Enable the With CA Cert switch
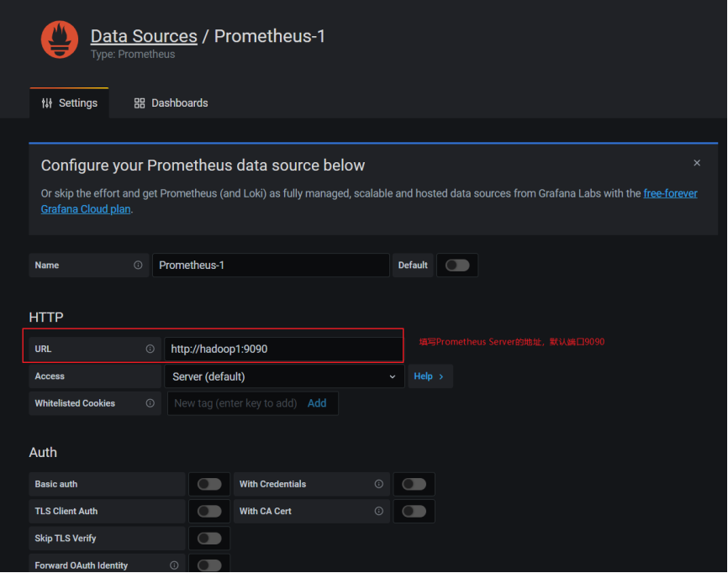728x573 pixels. (414, 512)
